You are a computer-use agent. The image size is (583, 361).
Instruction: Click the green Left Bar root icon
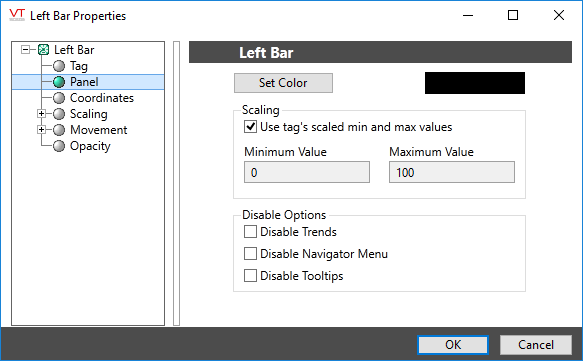[44, 49]
